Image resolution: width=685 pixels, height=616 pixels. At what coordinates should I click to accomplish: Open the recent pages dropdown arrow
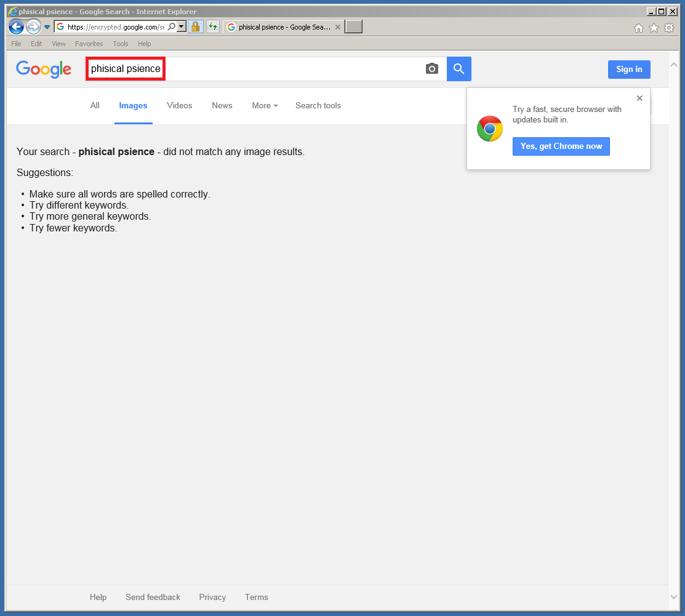(47, 27)
